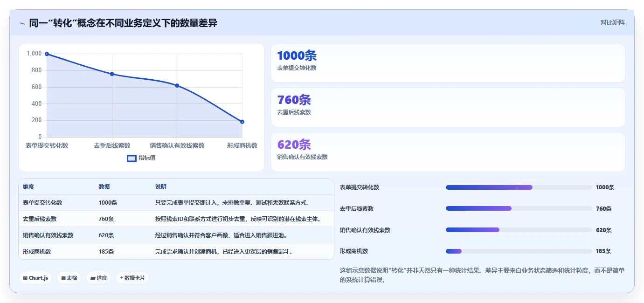Click the 表单提交转化数 progress bar

519,187
